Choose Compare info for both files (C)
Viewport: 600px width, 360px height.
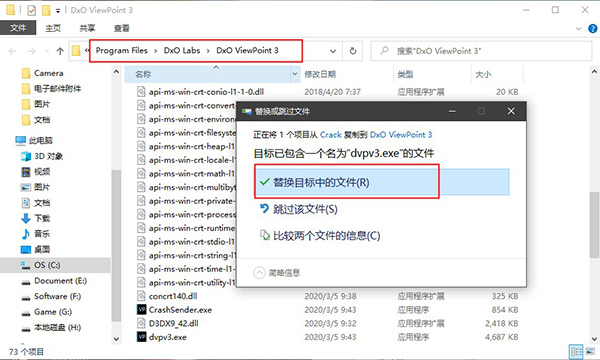320,235
